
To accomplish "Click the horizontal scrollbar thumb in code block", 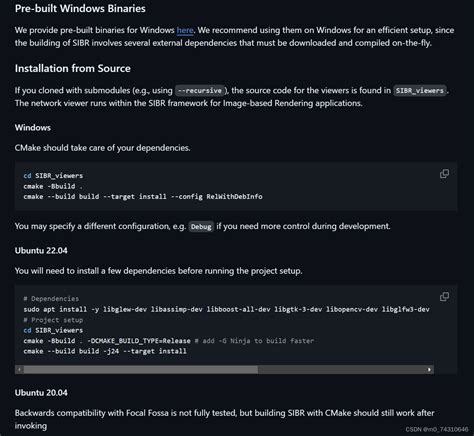I will pyautogui.click(x=141, y=369).
